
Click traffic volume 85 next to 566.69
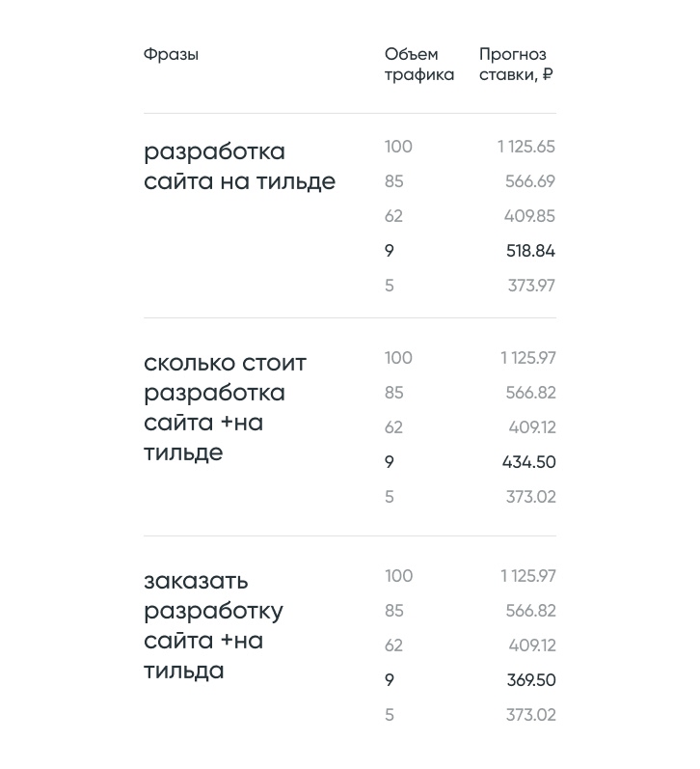394,181
